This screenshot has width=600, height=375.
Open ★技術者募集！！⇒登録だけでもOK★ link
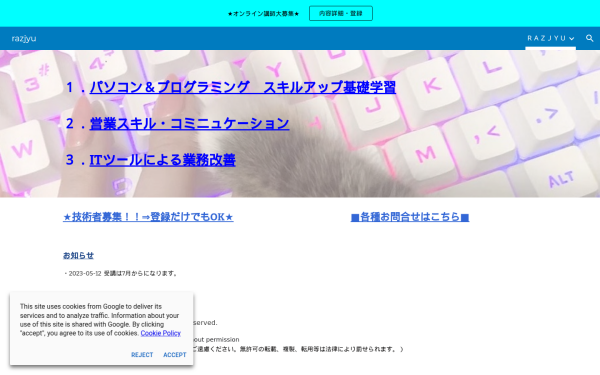click(x=148, y=217)
